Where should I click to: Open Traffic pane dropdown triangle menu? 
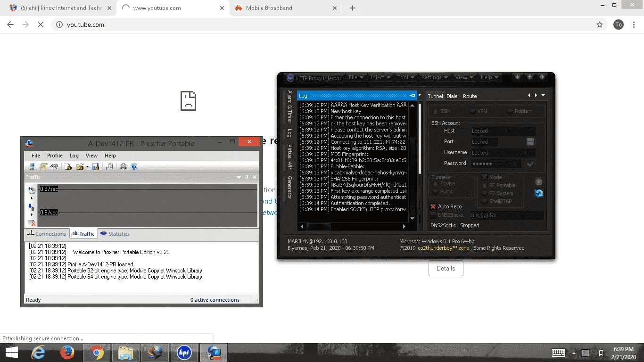pos(239,177)
